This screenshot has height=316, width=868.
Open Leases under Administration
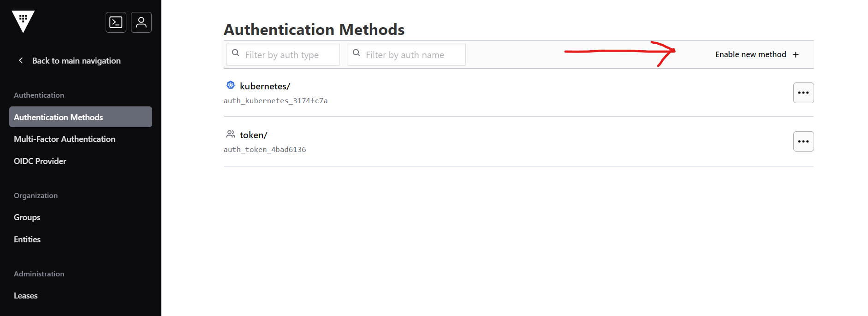click(x=25, y=295)
